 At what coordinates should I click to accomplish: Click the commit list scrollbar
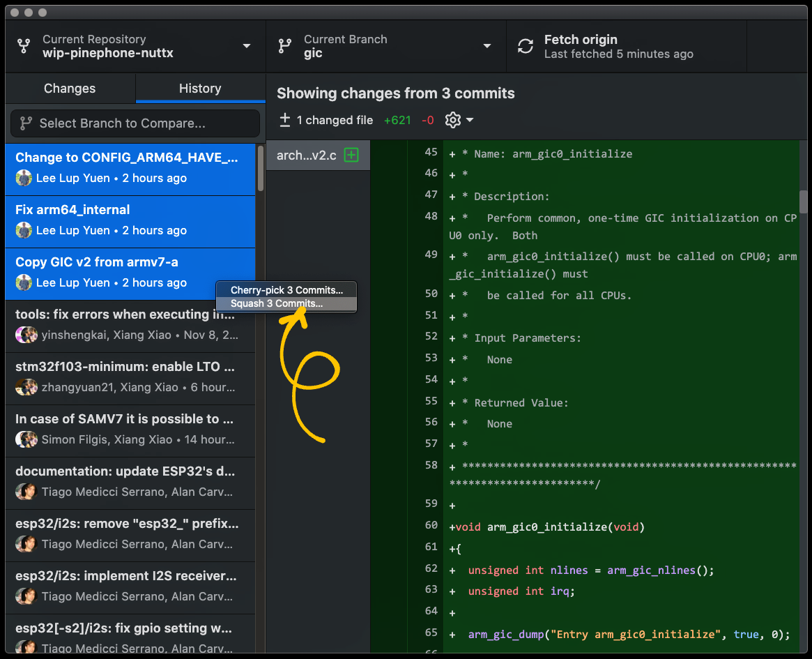(x=261, y=167)
